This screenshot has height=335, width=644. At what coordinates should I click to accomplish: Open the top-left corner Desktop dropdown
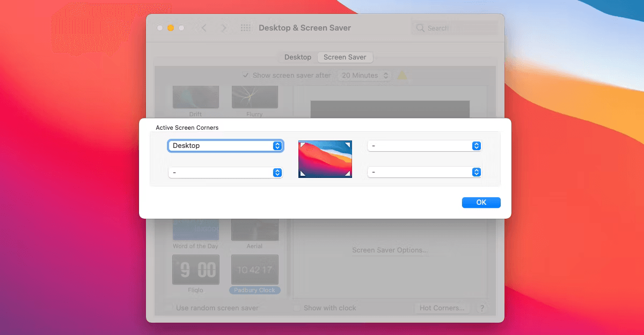225,146
